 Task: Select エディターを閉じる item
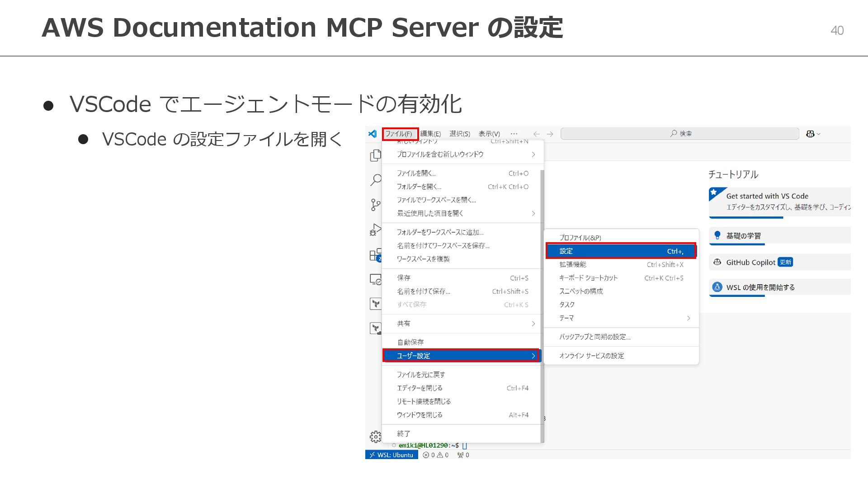click(462, 388)
